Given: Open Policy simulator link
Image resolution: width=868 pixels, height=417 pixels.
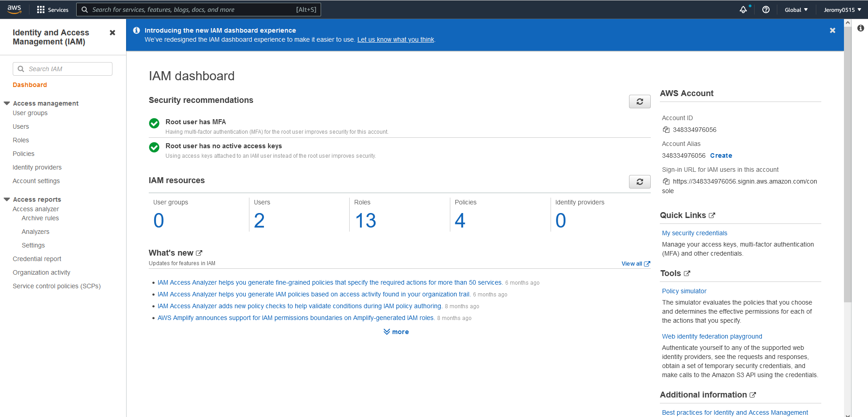Looking at the screenshot, I should tap(684, 291).
